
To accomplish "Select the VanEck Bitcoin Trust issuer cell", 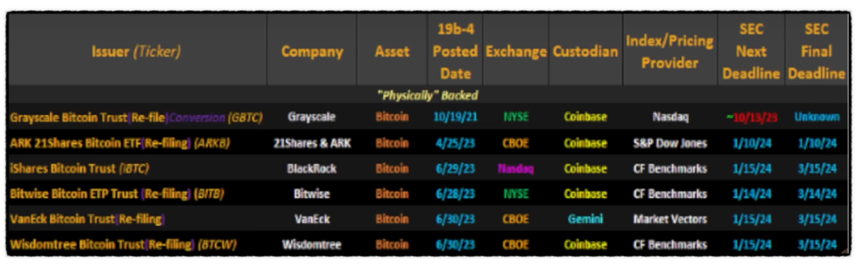I will [x=87, y=219].
